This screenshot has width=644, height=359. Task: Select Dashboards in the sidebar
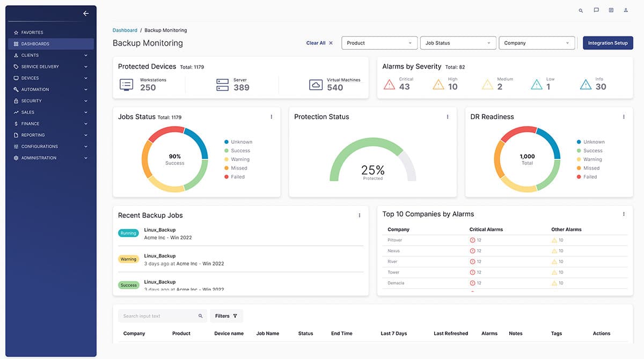point(51,44)
